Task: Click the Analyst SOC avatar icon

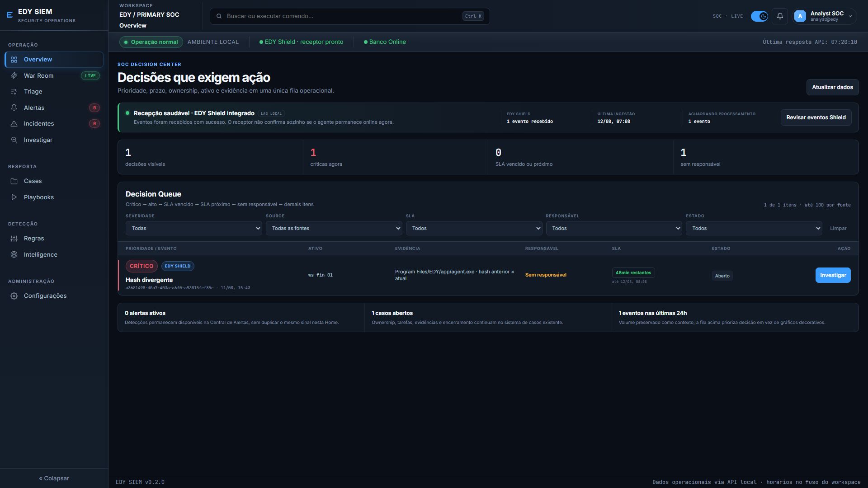Action: point(800,16)
